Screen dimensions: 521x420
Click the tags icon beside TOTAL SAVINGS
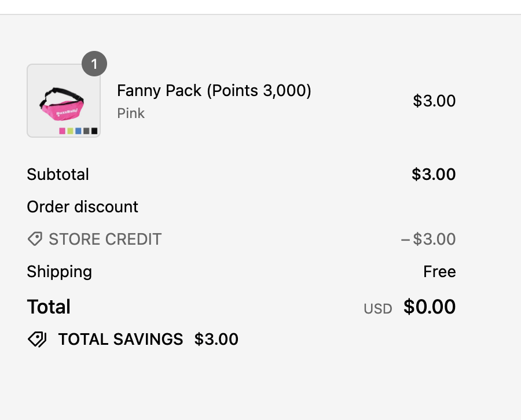(x=37, y=340)
